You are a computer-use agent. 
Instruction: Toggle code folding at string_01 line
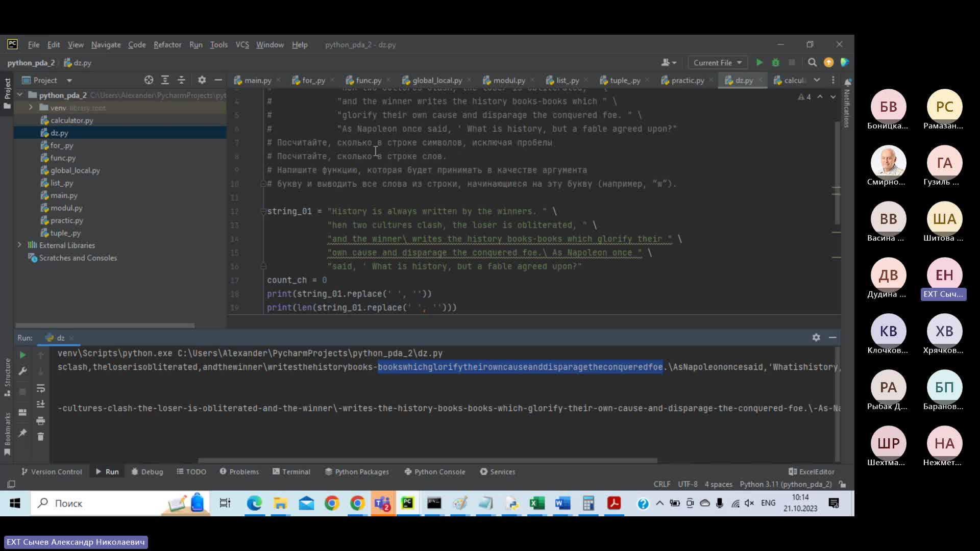coord(263,211)
